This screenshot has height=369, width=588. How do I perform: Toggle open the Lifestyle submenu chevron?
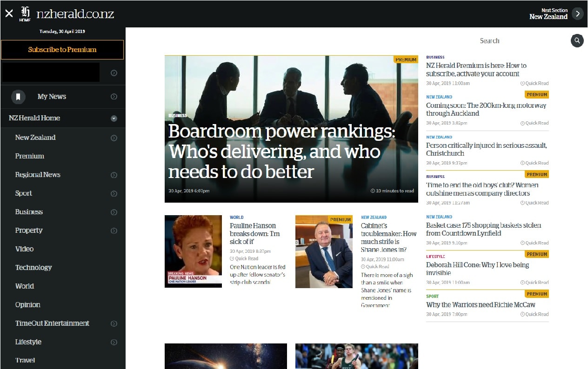point(114,342)
